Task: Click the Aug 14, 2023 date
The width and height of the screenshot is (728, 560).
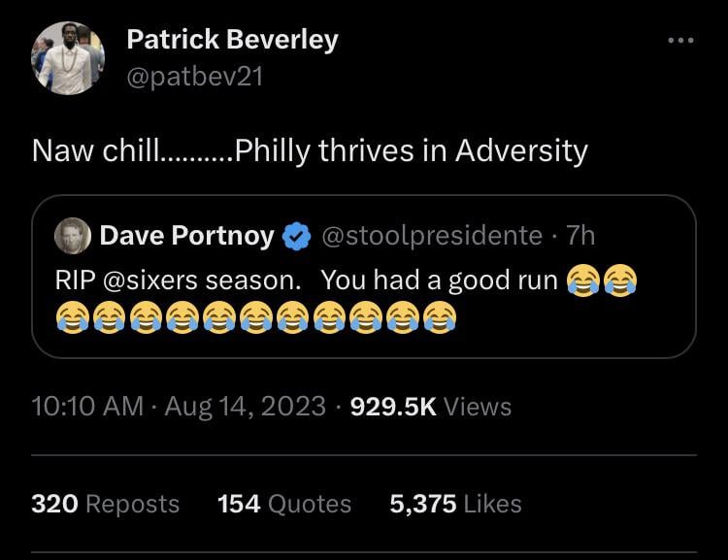Action: click(245, 406)
